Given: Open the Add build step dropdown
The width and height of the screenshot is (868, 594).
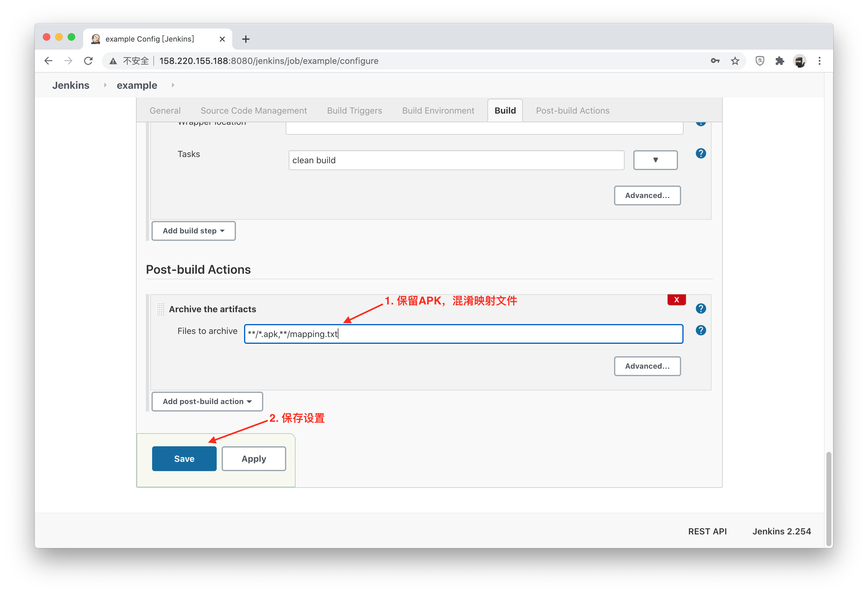Looking at the screenshot, I should click(193, 231).
